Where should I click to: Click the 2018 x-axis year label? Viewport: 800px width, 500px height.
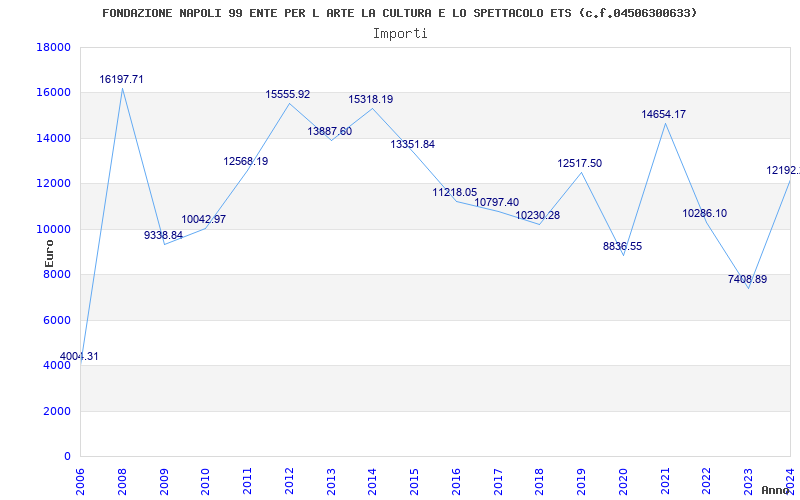click(539, 482)
